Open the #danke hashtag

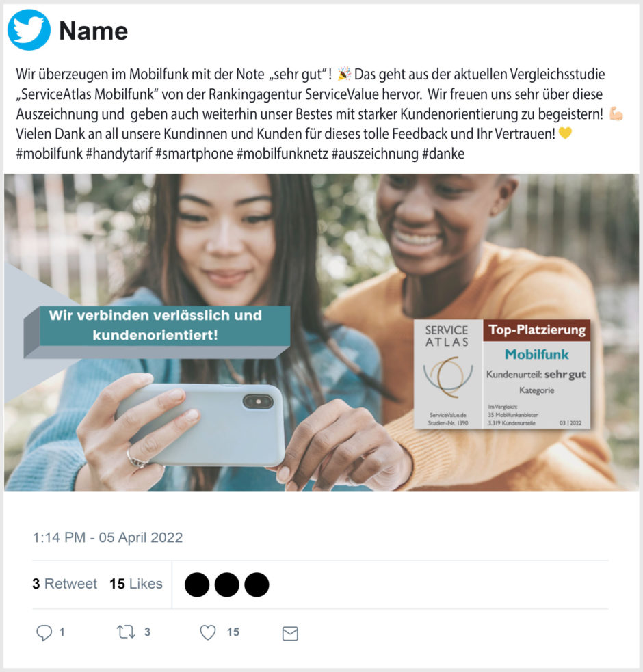[443, 153]
